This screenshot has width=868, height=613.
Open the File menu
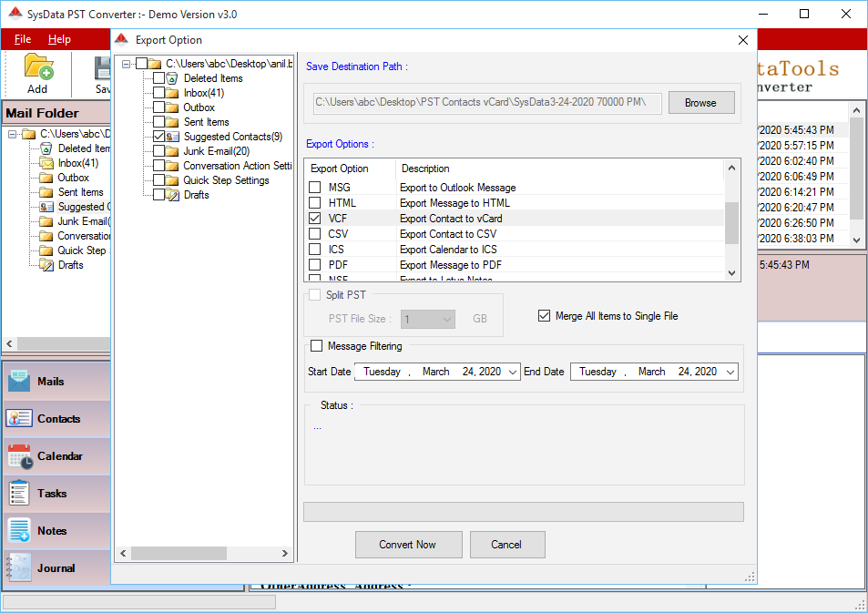click(23, 39)
